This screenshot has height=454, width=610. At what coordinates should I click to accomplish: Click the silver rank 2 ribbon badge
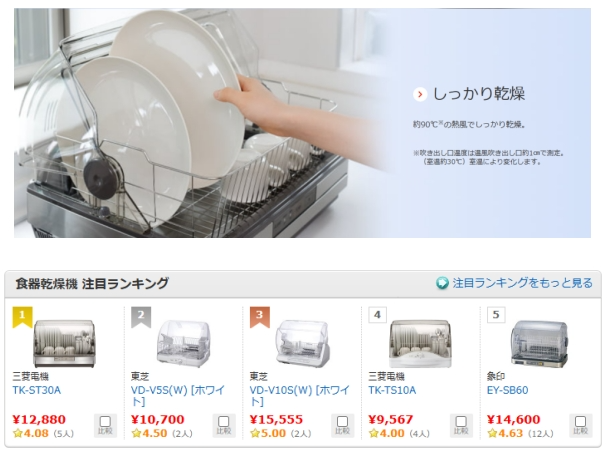(141, 317)
